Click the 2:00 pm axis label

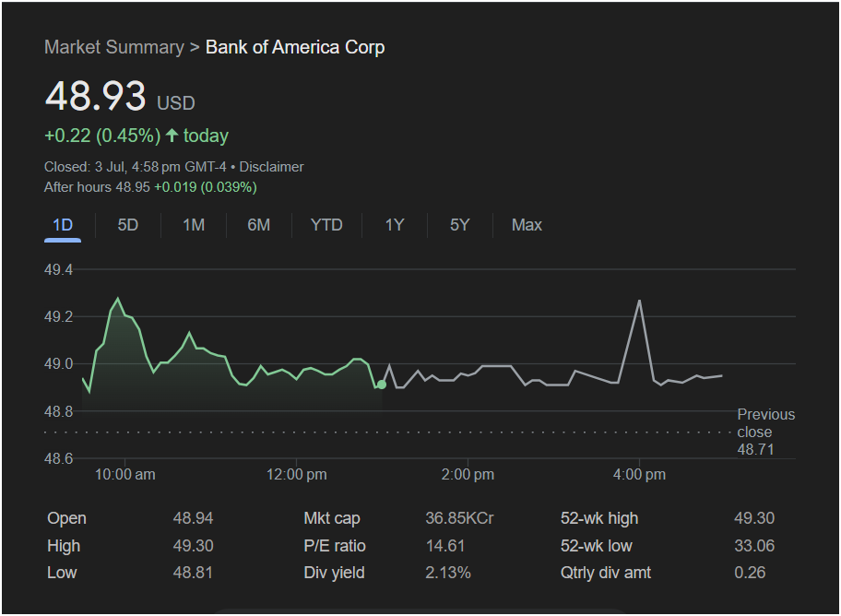468,474
